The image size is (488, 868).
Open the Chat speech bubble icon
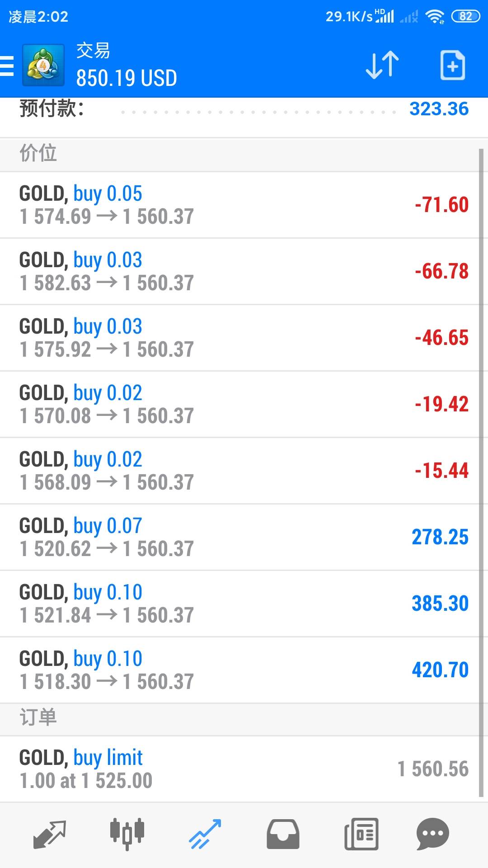coord(432,834)
